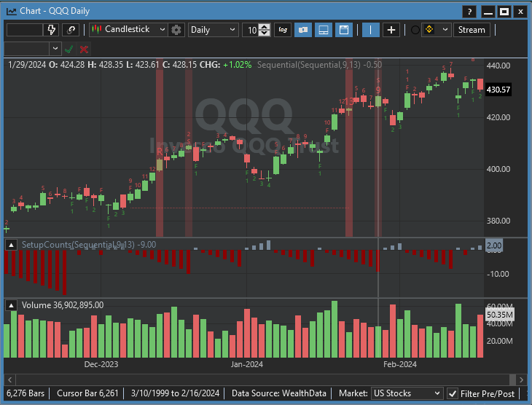Click the green checkmark accept icon
532x405 pixels.
point(69,49)
